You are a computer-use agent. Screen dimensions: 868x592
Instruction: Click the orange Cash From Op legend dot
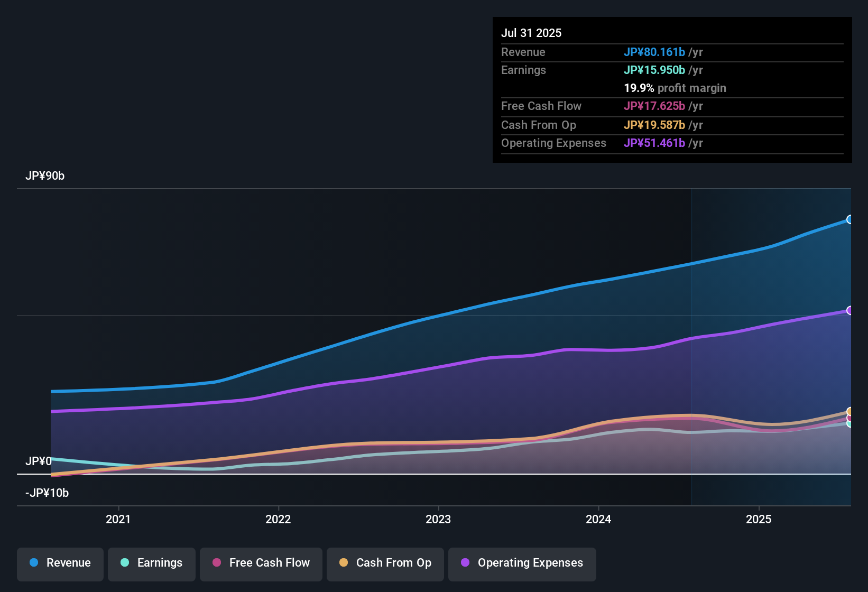point(344,563)
